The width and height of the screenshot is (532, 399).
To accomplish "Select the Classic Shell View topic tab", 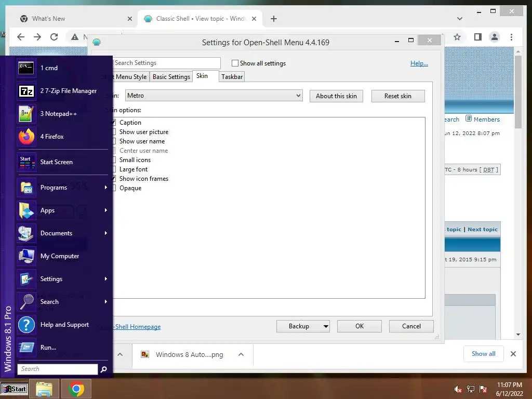I will tap(200, 19).
